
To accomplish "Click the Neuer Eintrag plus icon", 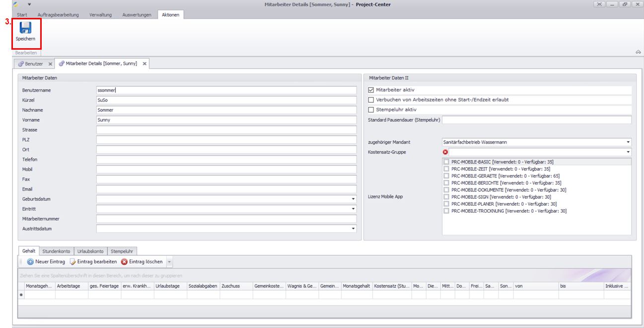I will point(30,262).
